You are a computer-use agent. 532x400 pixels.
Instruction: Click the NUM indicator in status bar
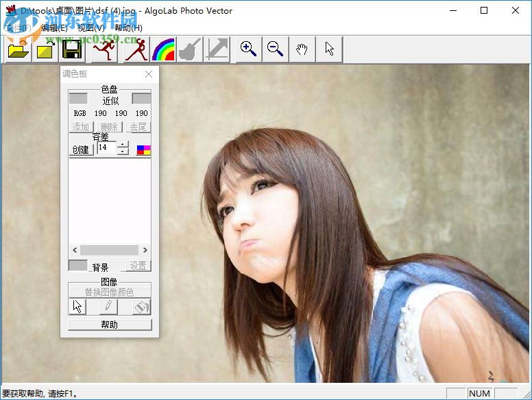(479, 393)
